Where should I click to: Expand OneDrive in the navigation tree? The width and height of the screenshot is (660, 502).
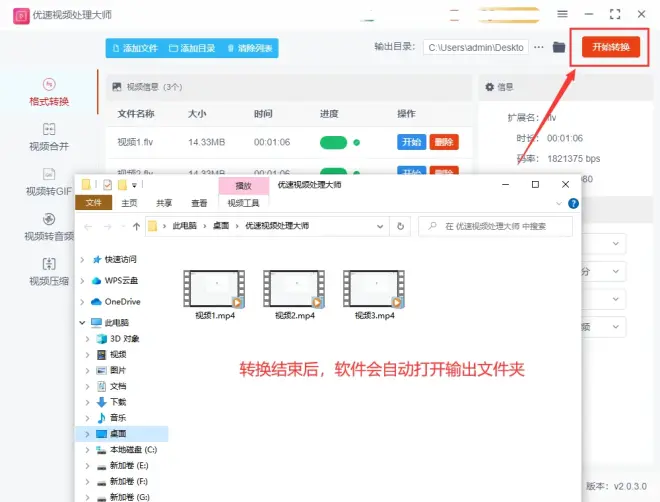pos(82,302)
